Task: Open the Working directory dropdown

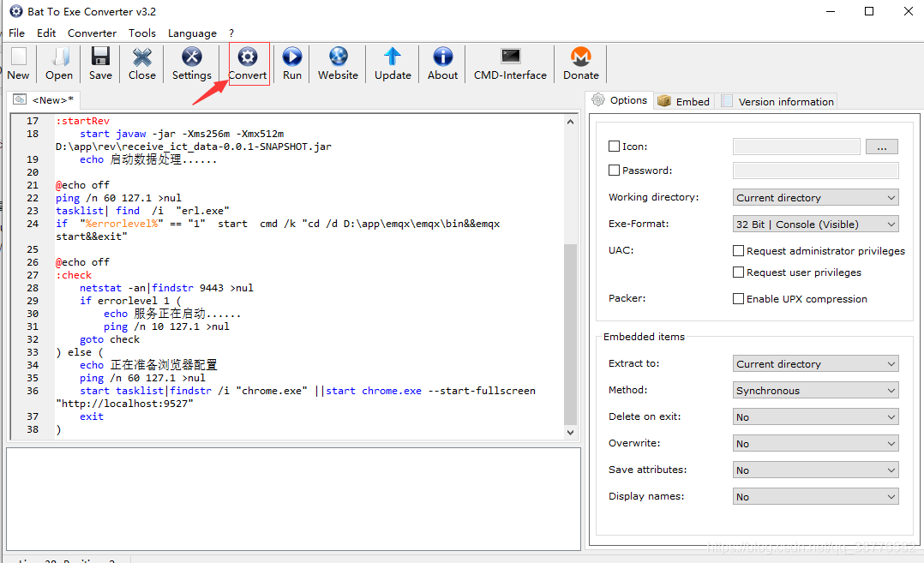Action: coord(816,197)
